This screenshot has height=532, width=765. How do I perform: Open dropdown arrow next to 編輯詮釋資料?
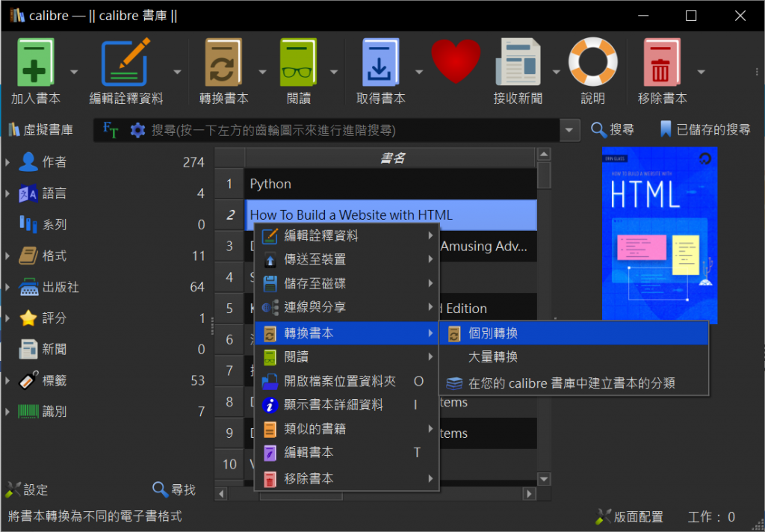pos(178,72)
